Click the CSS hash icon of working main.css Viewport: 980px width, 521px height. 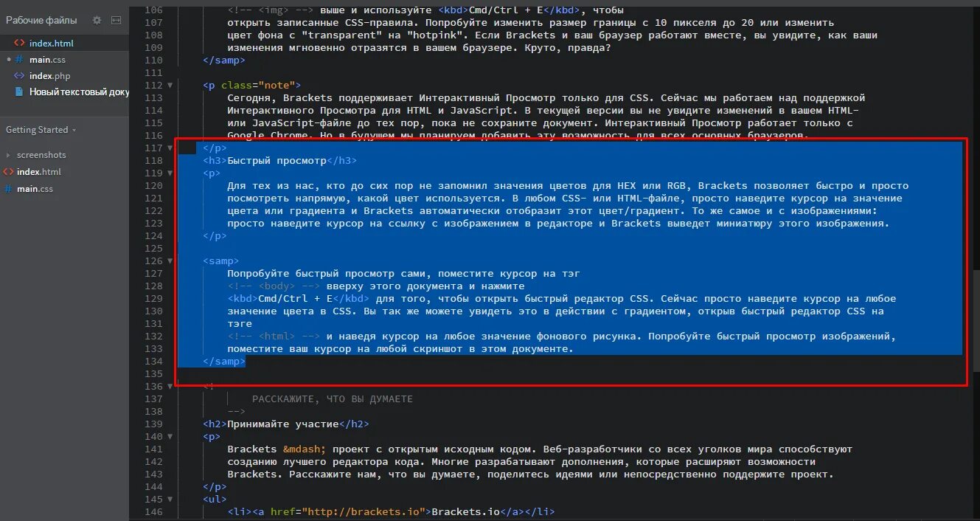[20, 59]
